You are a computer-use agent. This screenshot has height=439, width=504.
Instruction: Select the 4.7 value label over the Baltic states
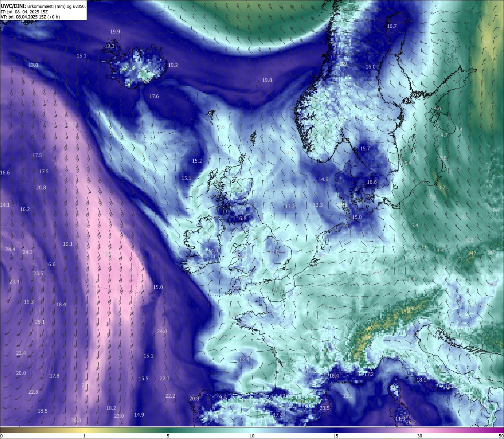[444, 135]
